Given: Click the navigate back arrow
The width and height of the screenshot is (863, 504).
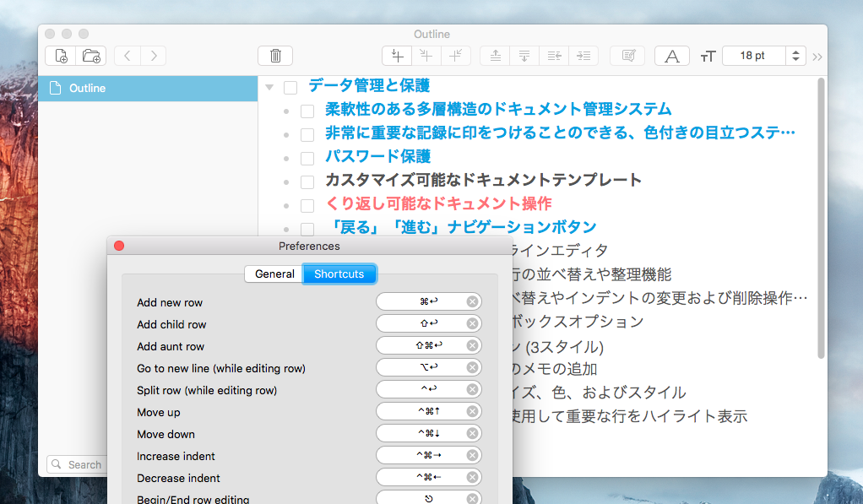Looking at the screenshot, I should (127, 56).
